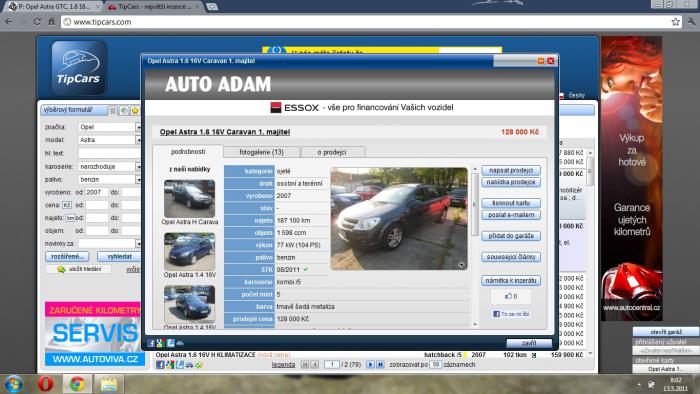Click the Google share icon in popup footer
The width and height of the screenshot is (700, 394).
161,343
